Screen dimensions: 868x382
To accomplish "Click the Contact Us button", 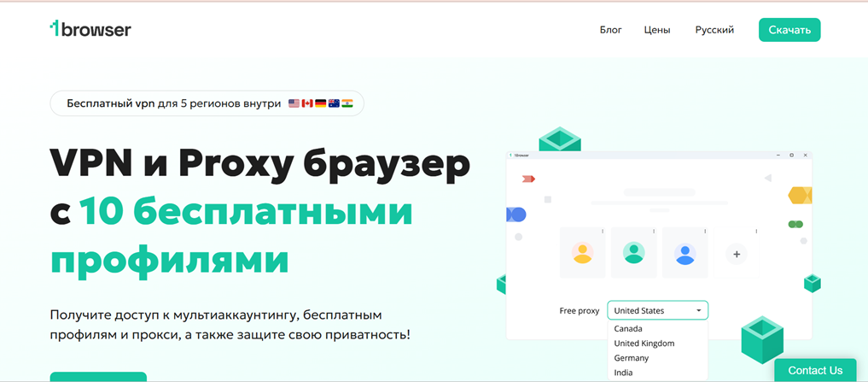I will point(815,370).
